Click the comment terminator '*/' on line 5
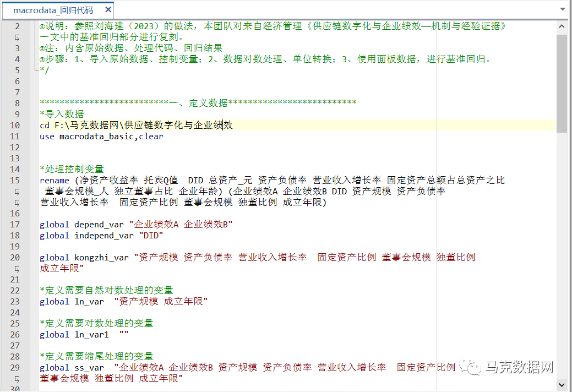Viewport: 572px width, 392px height. click(x=45, y=70)
